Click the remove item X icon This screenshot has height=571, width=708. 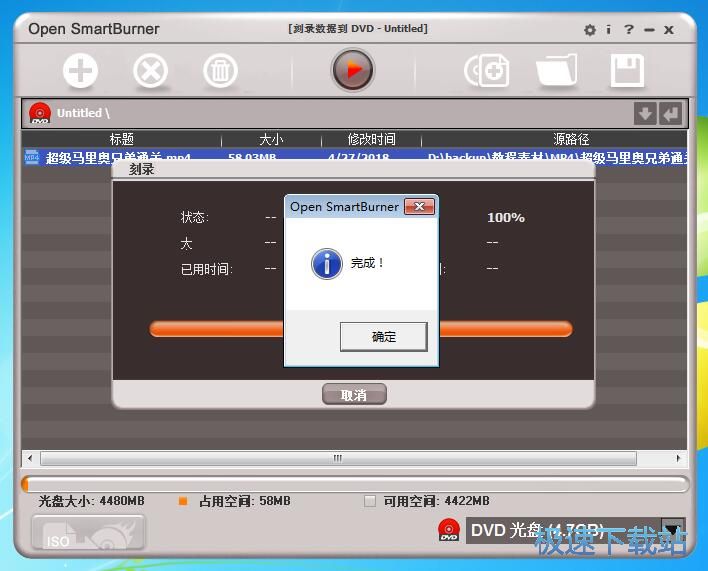150,71
